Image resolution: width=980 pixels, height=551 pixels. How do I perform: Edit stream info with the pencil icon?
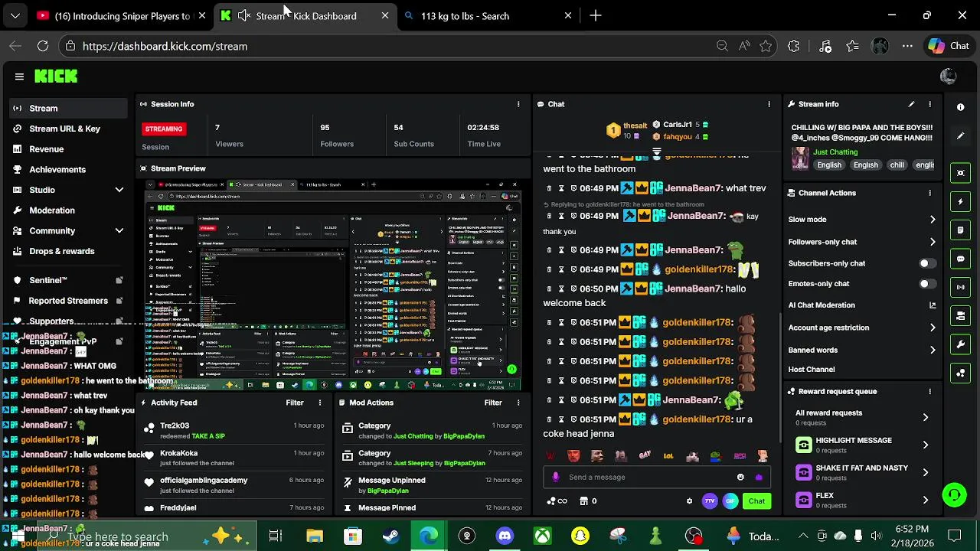(x=911, y=104)
